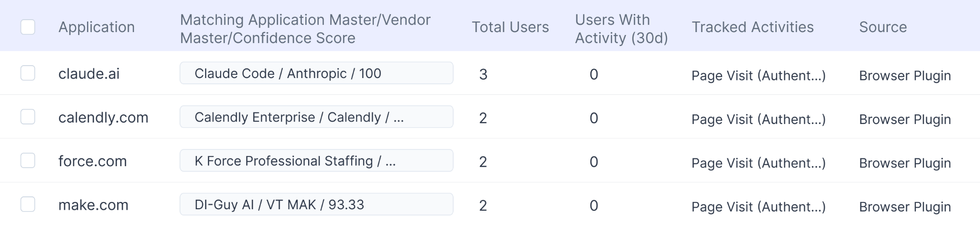Click 30d activity value 0 for calendly.com
The width and height of the screenshot is (980, 226).
pos(594,118)
